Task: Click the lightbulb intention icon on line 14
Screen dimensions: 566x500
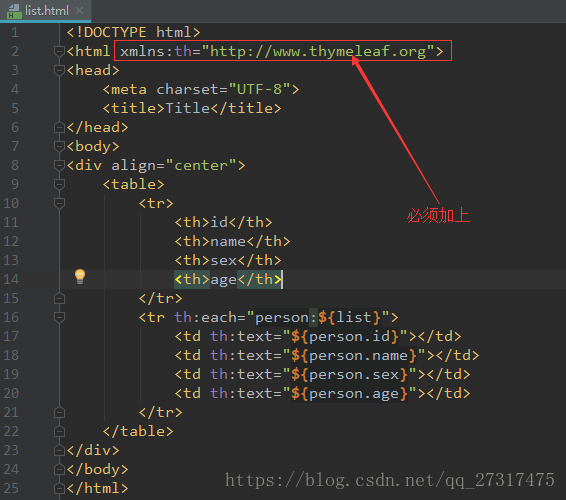Action: [x=80, y=277]
